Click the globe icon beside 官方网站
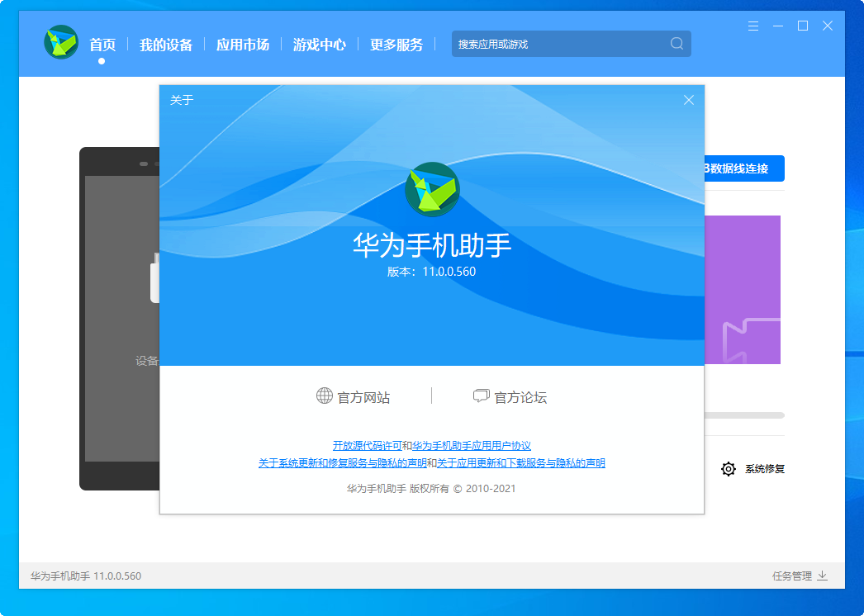The width and height of the screenshot is (864, 616). [x=325, y=396]
